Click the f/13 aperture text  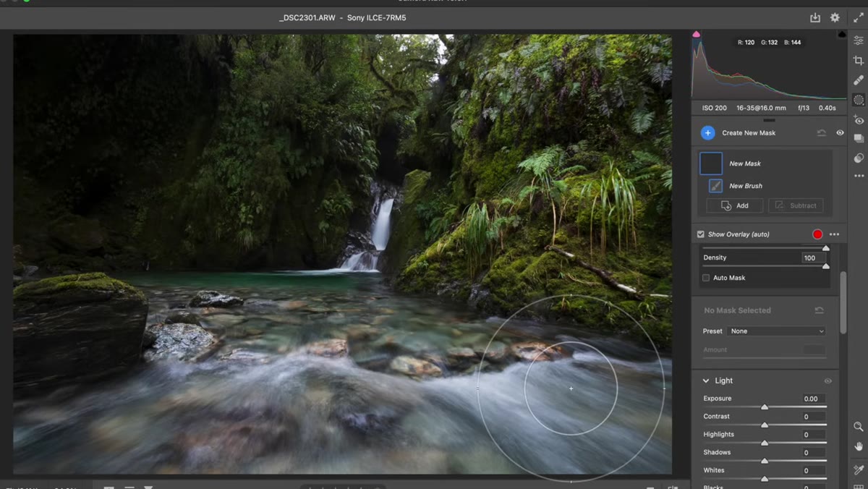point(804,108)
